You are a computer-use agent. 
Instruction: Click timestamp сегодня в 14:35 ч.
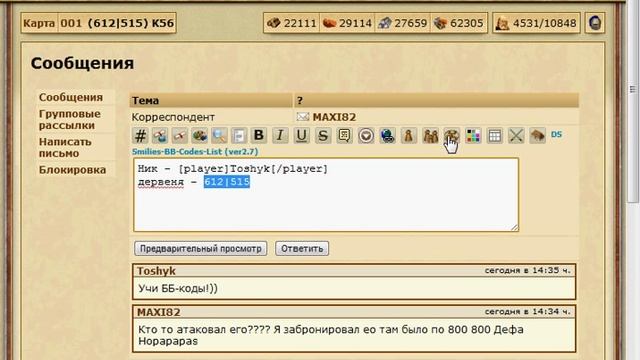[527, 271]
